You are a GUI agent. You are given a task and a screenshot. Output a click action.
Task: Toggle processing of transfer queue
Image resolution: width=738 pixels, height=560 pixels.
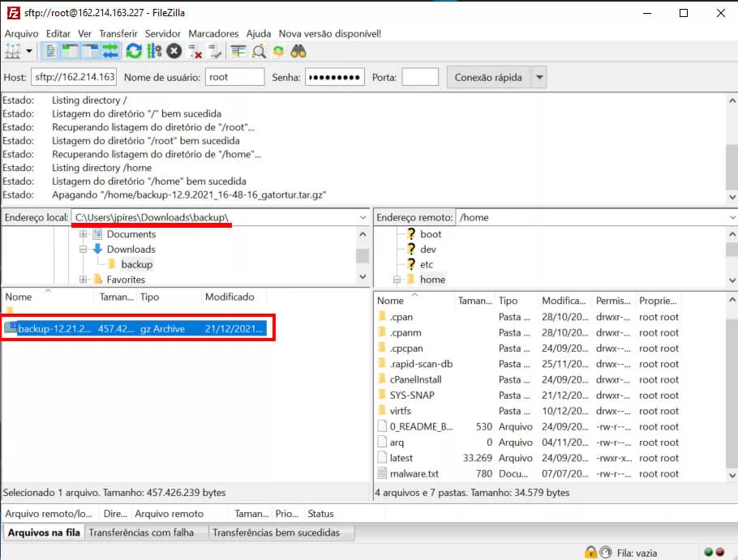coord(154,51)
